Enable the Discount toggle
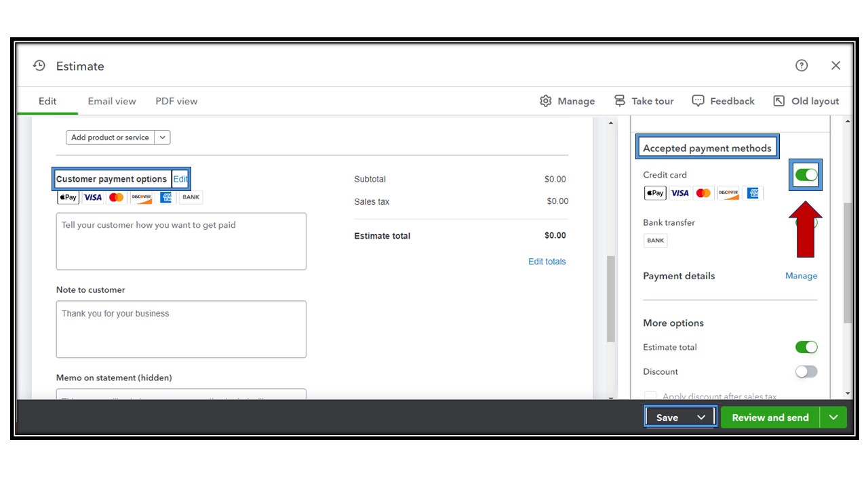This screenshot has height=488, width=868. click(806, 371)
